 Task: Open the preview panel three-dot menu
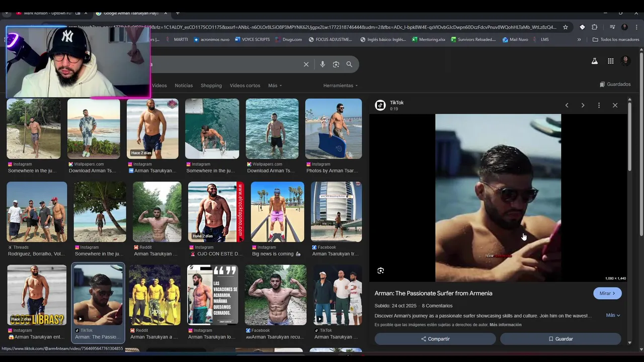click(x=599, y=105)
